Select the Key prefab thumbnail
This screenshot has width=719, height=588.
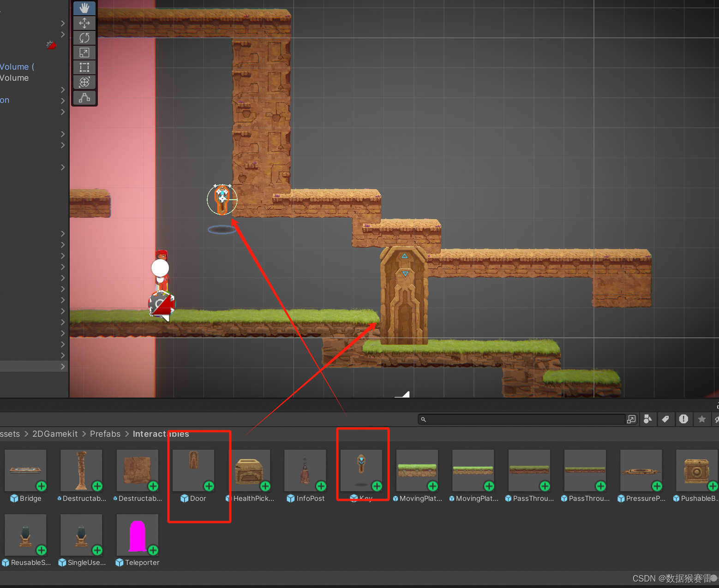pos(361,470)
